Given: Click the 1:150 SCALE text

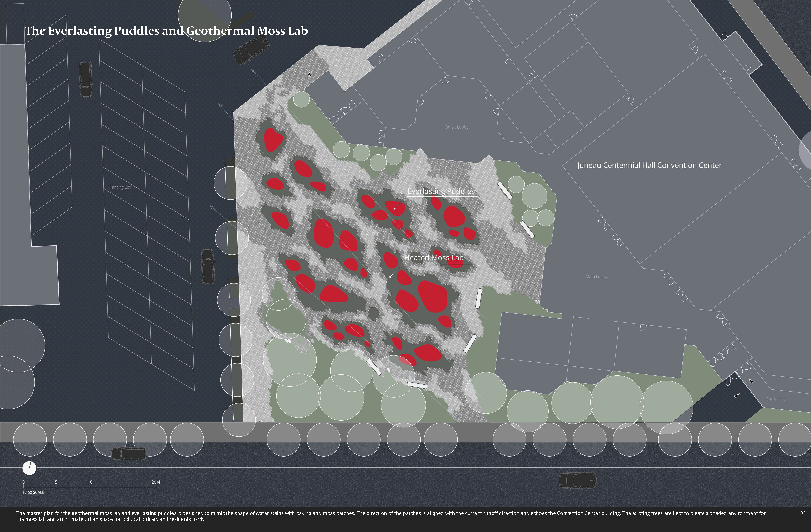Looking at the screenshot, I should 33,492.
